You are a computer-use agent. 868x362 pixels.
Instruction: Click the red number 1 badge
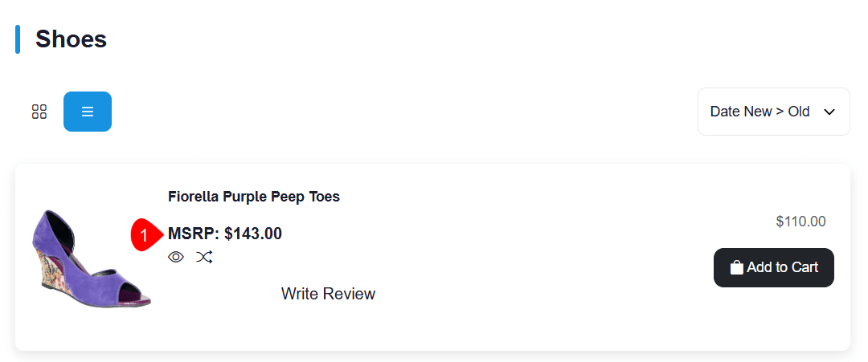145,235
